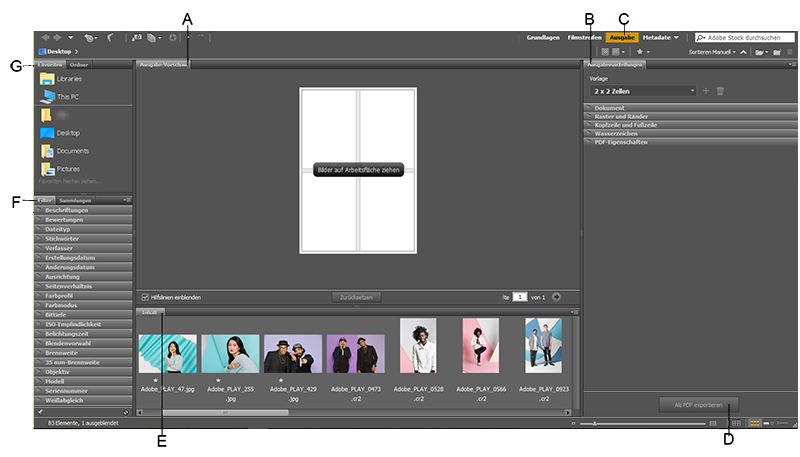This screenshot has width=800, height=457.
Task: Click the thumbnail quality icon
Action: tap(605, 52)
